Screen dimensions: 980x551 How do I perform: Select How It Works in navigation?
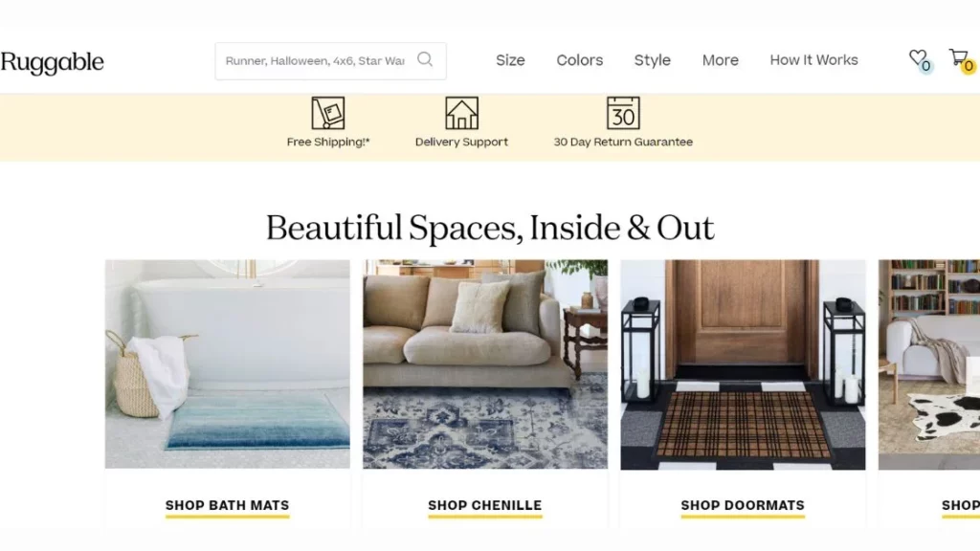[x=813, y=60]
